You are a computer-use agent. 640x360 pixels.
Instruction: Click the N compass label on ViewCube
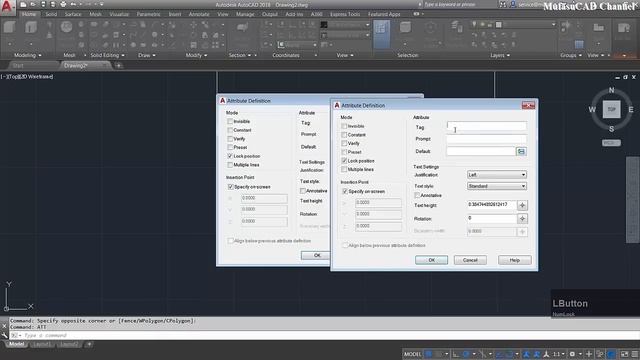(611, 90)
